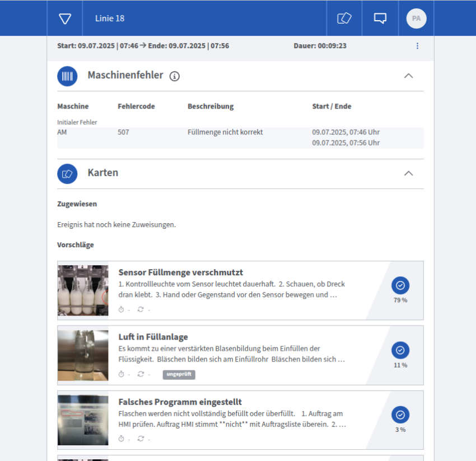Screen dimensions: 476x461
Task: Open the Luft in Füllanlage card title
Action: [153, 337]
